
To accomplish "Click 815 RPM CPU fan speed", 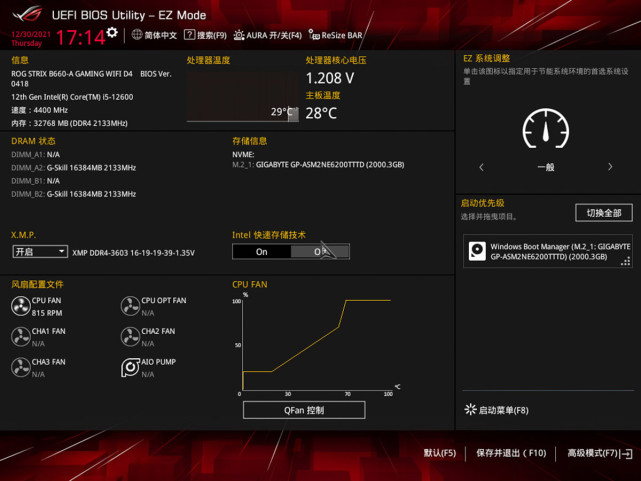I will click(47, 313).
